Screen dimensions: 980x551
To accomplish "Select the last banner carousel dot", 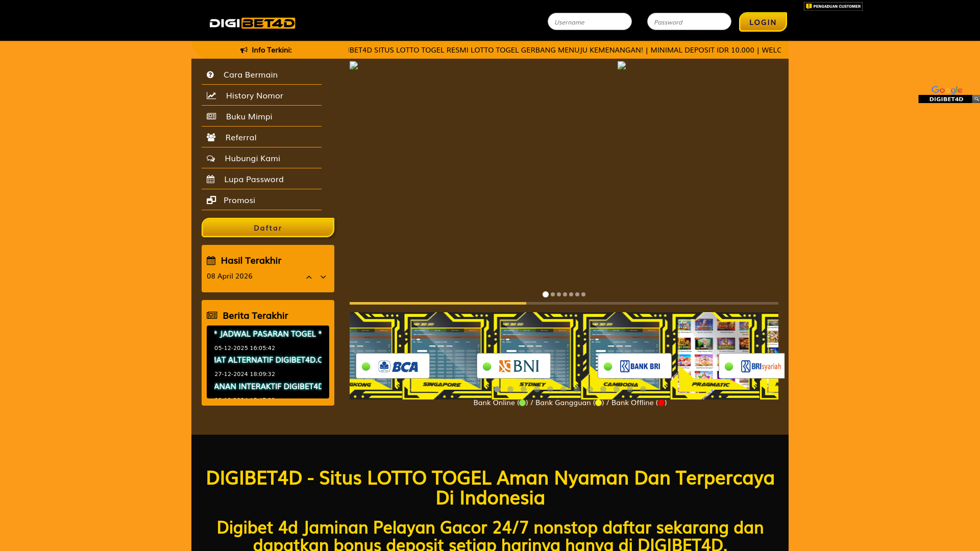I will coord(583,294).
